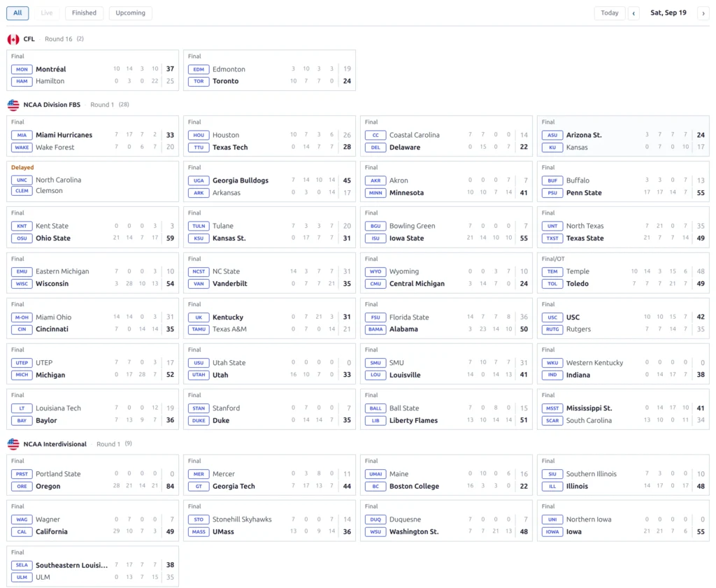
Task: Click the OSU Ohio State badge
Action: (x=22, y=238)
